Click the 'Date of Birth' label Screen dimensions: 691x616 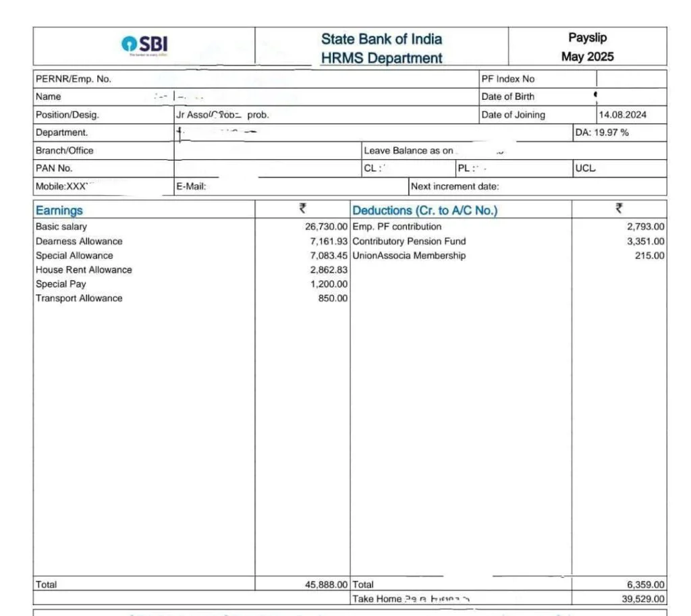click(507, 96)
